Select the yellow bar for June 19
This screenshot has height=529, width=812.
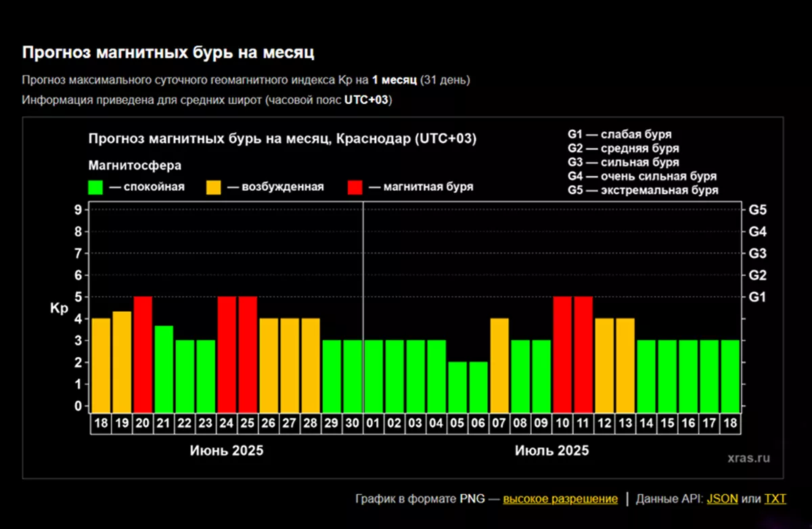(122, 361)
